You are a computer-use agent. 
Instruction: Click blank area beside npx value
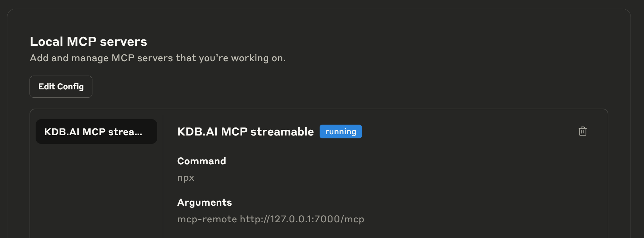[353, 178]
